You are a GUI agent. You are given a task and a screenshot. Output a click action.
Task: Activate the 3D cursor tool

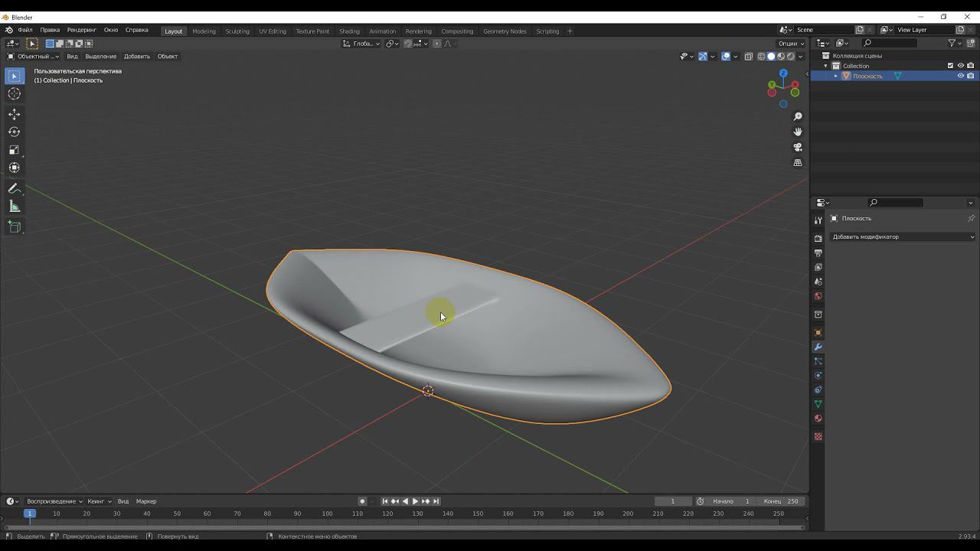coord(14,93)
